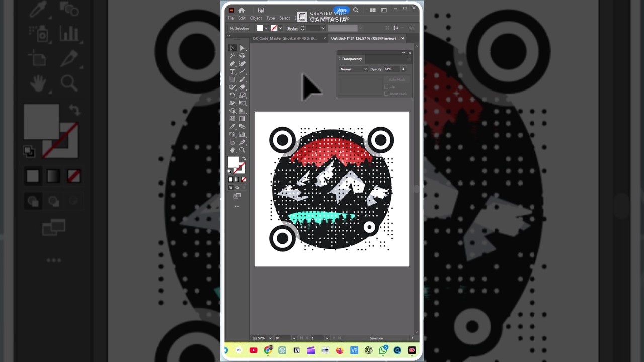Select the Column Graph tool
Screen dimensions: 644x362
[242, 134]
